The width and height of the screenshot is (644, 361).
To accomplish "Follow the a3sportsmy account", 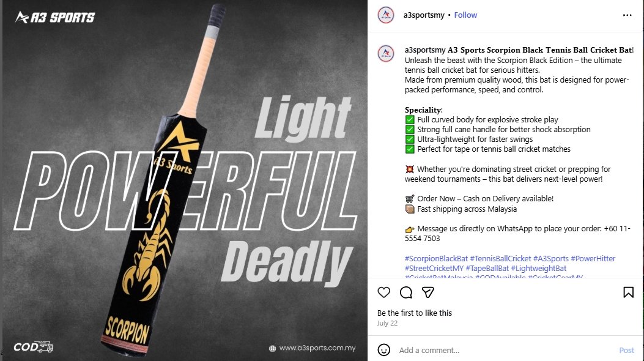I will point(465,15).
